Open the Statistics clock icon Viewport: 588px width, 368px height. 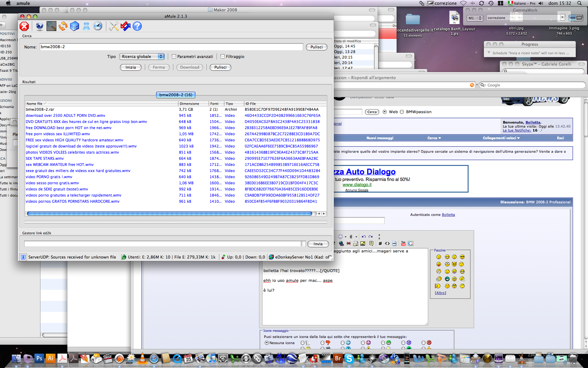point(98,26)
